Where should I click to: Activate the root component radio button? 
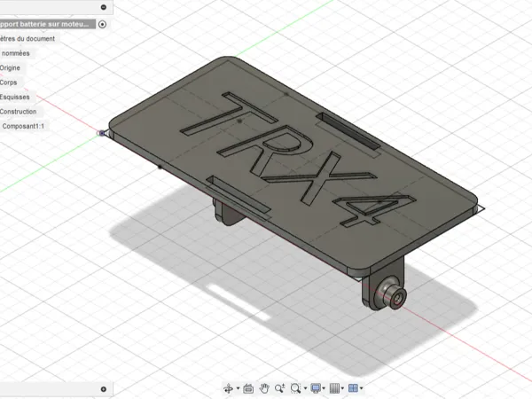[x=102, y=25]
